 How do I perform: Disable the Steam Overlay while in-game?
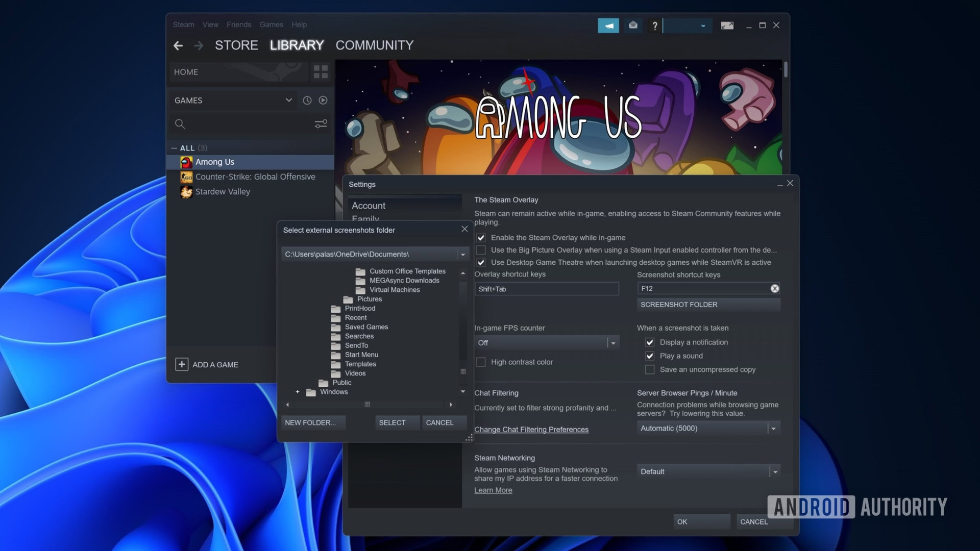(481, 238)
